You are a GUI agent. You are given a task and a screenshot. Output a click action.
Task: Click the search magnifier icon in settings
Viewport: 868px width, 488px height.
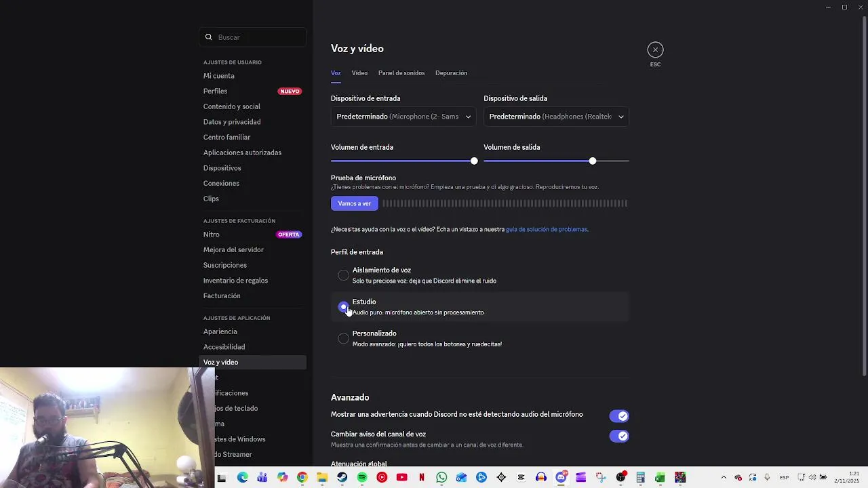209,37
